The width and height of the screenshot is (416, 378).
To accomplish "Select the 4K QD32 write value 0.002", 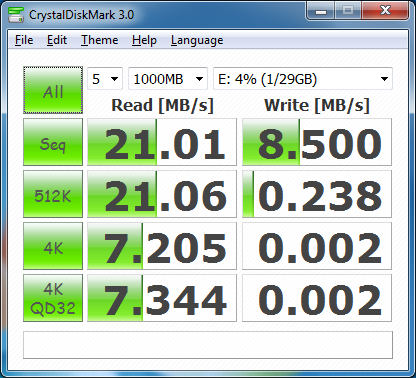I will pos(317,298).
